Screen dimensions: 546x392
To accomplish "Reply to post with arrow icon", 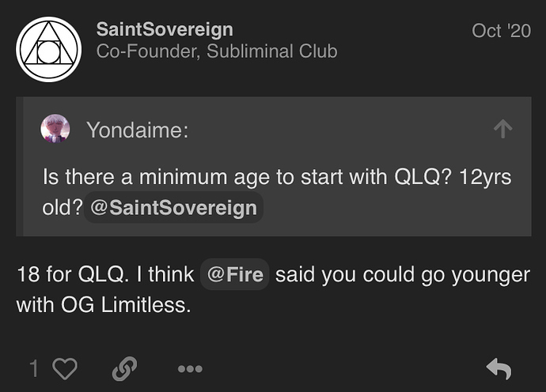I will pos(499,369).
